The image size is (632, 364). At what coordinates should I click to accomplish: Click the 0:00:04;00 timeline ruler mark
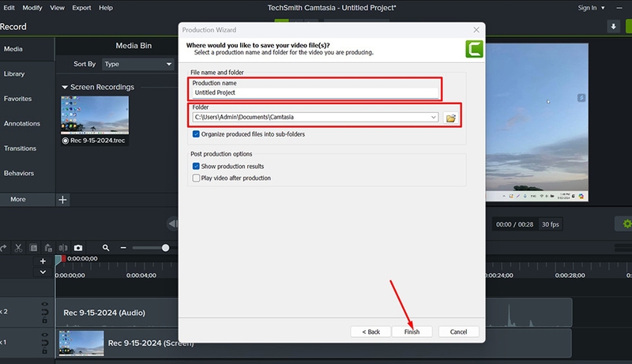[141, 276]
